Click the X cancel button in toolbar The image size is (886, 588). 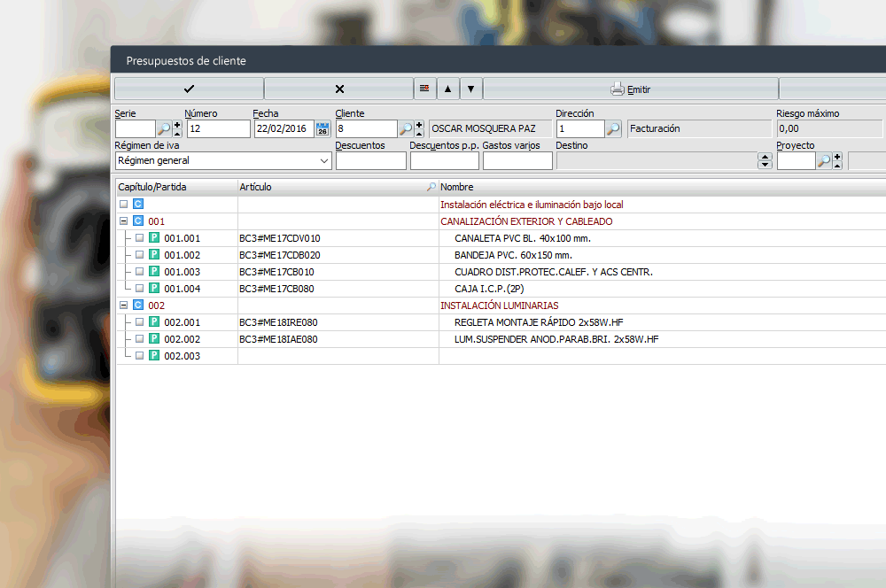point(338,89)
